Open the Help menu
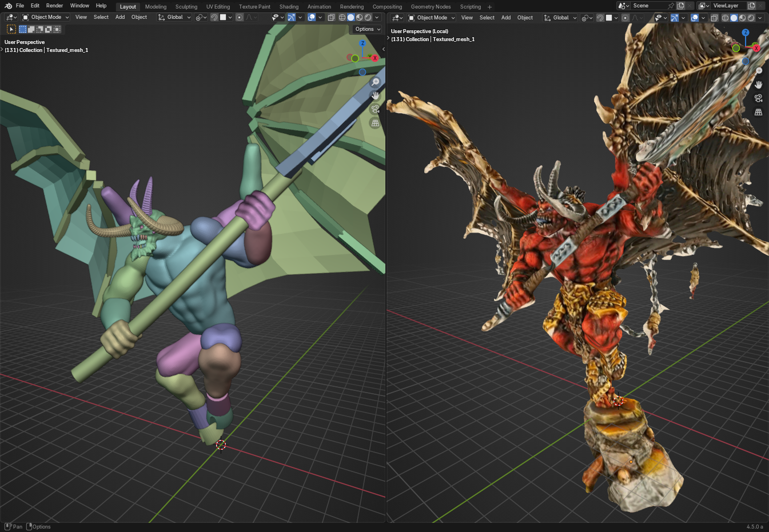Viewport: 769px width, 532px height. point(101,6)
